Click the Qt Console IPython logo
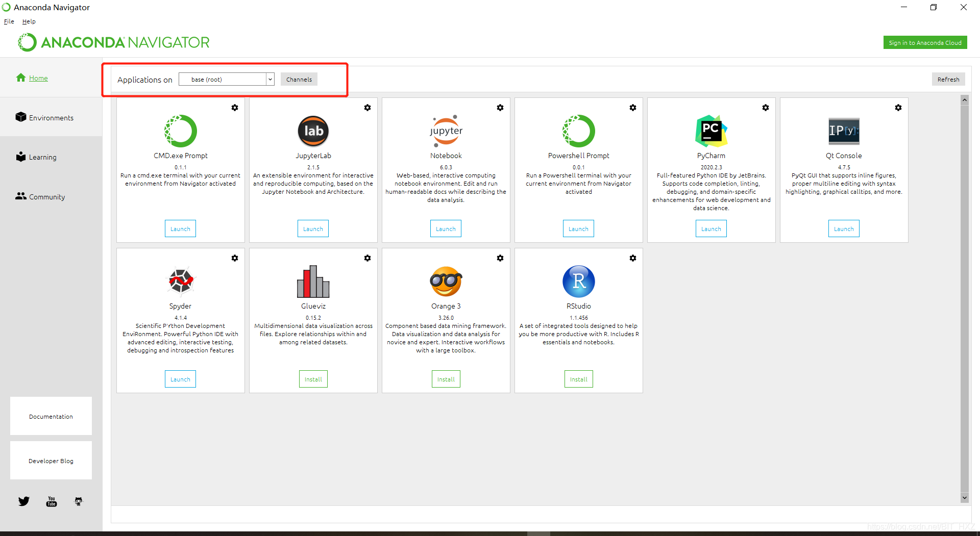 coord(844,131)
